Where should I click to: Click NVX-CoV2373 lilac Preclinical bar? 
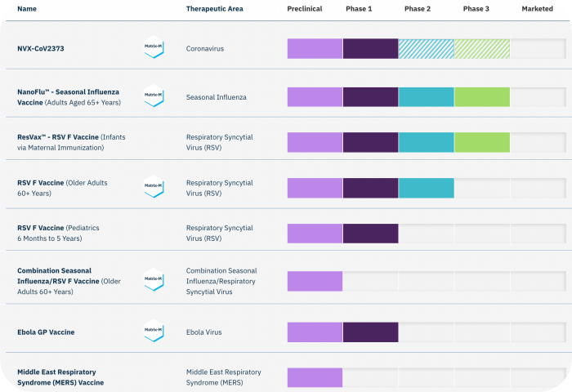(315, 49)
